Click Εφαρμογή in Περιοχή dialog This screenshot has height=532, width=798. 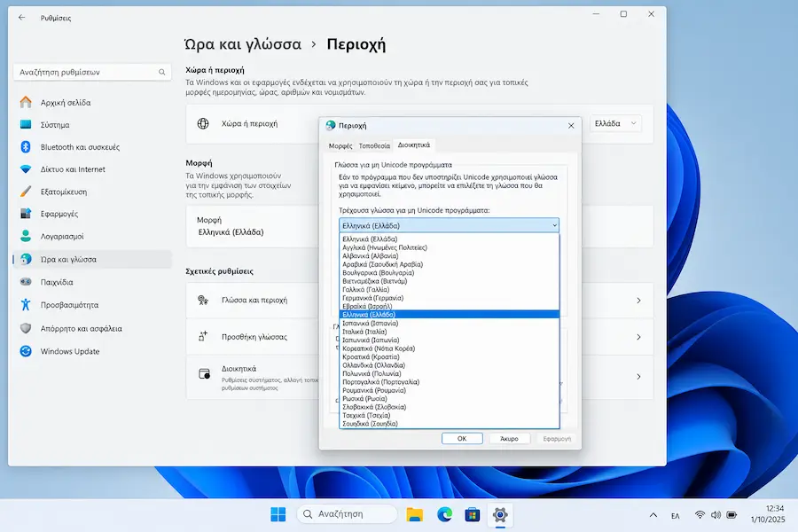point(556,438)
